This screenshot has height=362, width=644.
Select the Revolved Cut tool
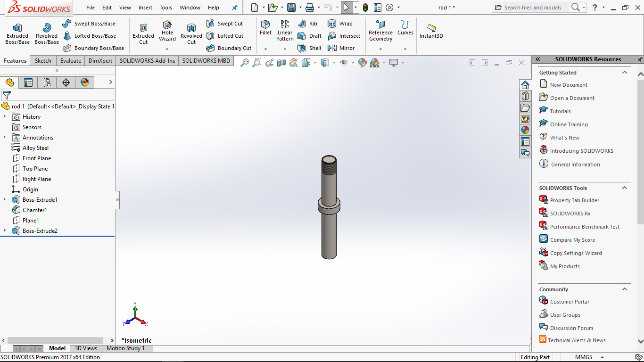(x=191, y=34)
